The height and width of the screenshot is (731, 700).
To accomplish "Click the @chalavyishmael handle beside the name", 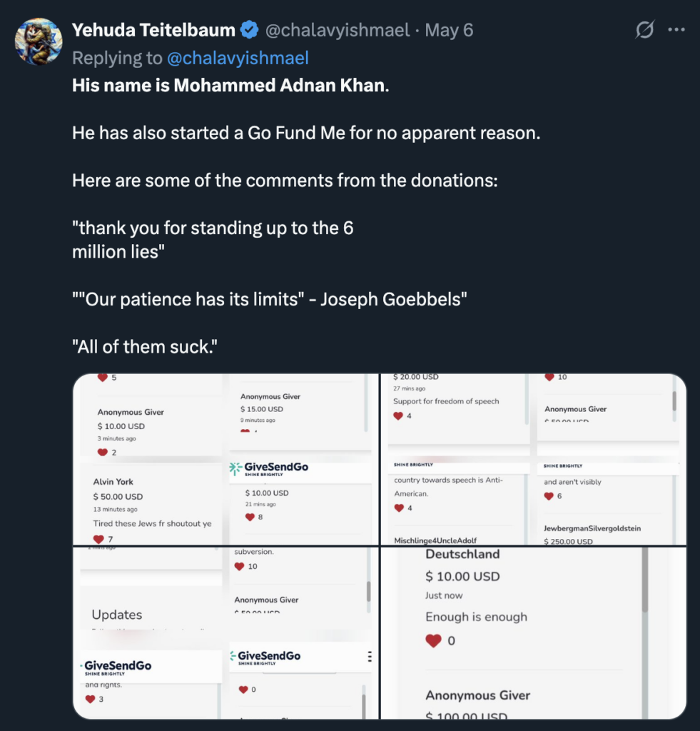I will (x=338, y=30).
